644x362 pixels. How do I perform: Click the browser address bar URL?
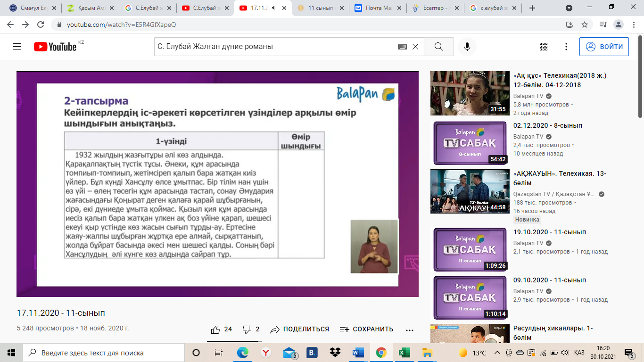coord(121,25)
